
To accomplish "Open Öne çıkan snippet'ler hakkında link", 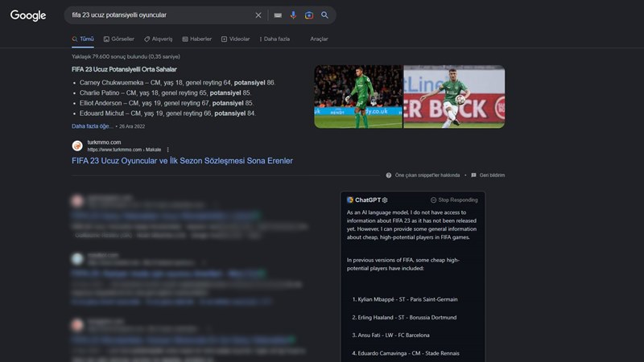I will (427, 175).
